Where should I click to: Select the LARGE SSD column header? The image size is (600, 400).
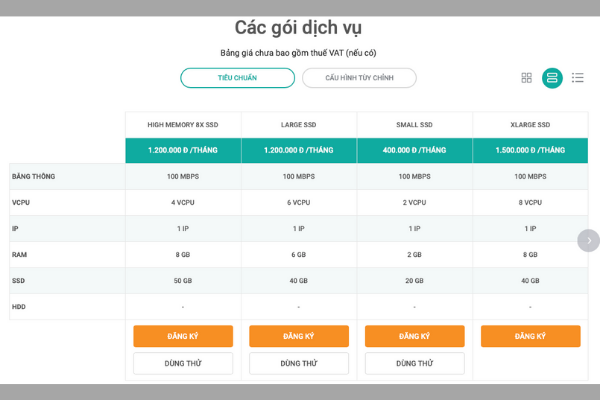(299, 125)
